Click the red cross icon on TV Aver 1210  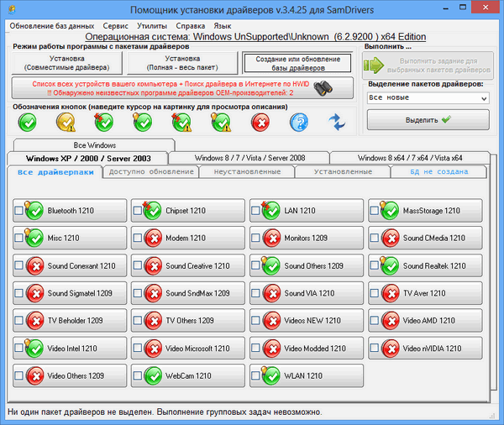(x=391, y=293)
